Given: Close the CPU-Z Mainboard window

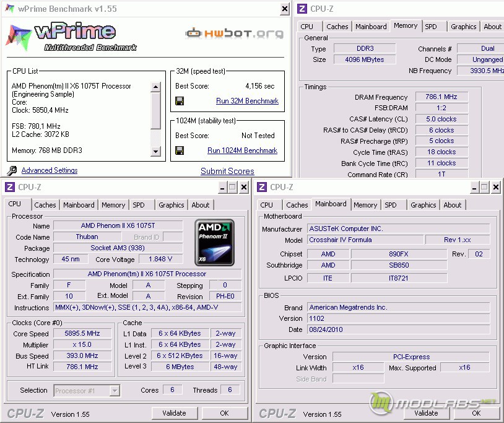Looking at the screenshot, I should pos(496,187).
